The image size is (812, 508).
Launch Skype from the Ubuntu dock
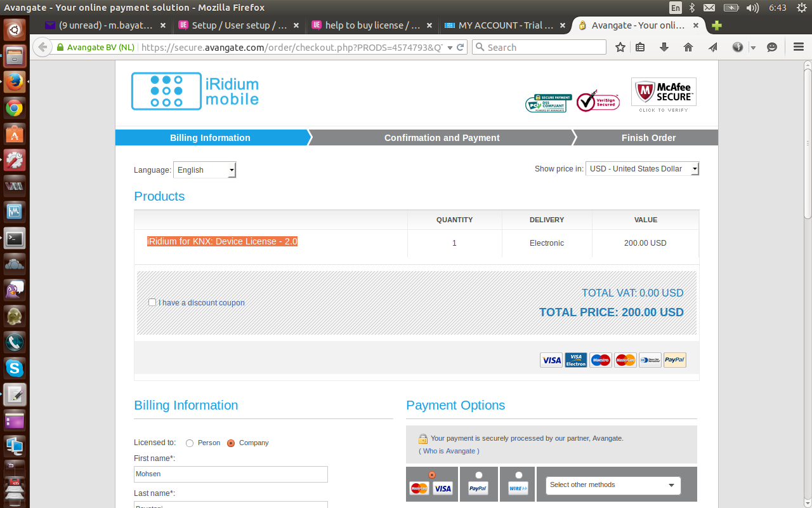click(14, 368)
